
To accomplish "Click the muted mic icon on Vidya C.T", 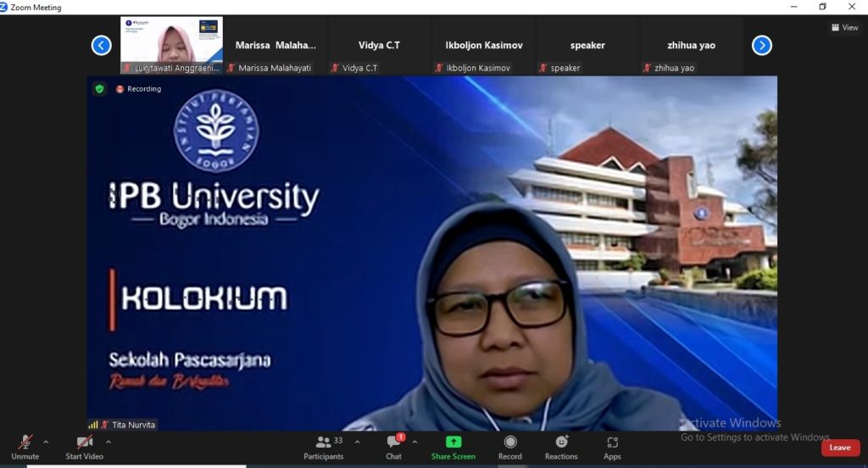I will pyautogui.click(x=335, y=68).
